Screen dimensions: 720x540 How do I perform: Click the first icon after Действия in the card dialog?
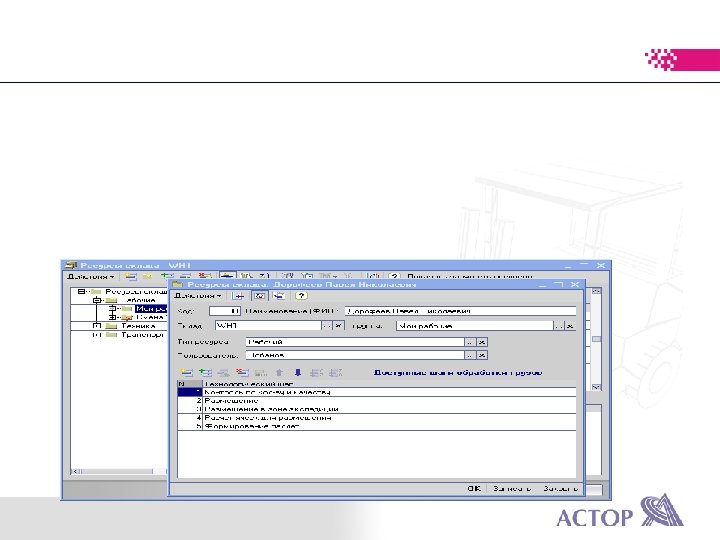[x=239, y=296]
